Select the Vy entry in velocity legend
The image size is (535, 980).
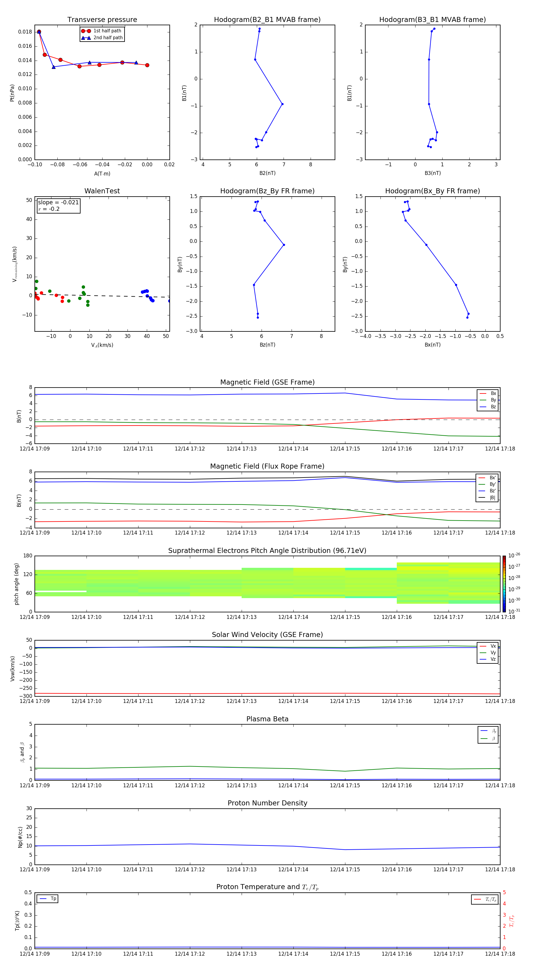(x=488, y=652)
